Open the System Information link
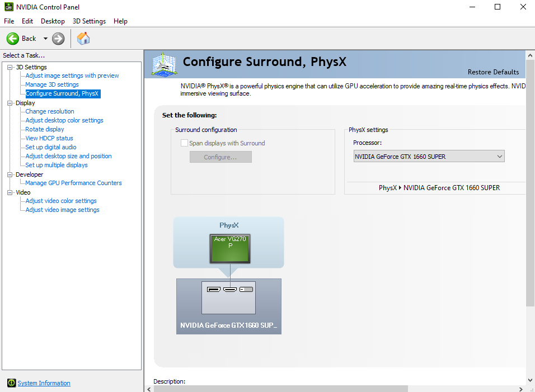This screenshot has height=392, width=535. pyautogui.click(x=44, y=383)
